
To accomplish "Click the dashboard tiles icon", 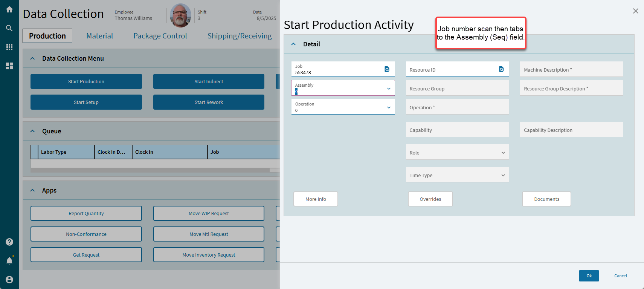I will click(9, 66).
